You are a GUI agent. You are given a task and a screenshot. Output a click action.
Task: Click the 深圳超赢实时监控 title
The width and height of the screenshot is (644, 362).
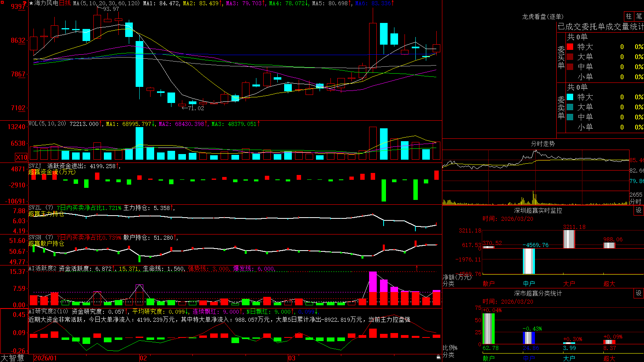pyautogui.click(x=538, y=210)
